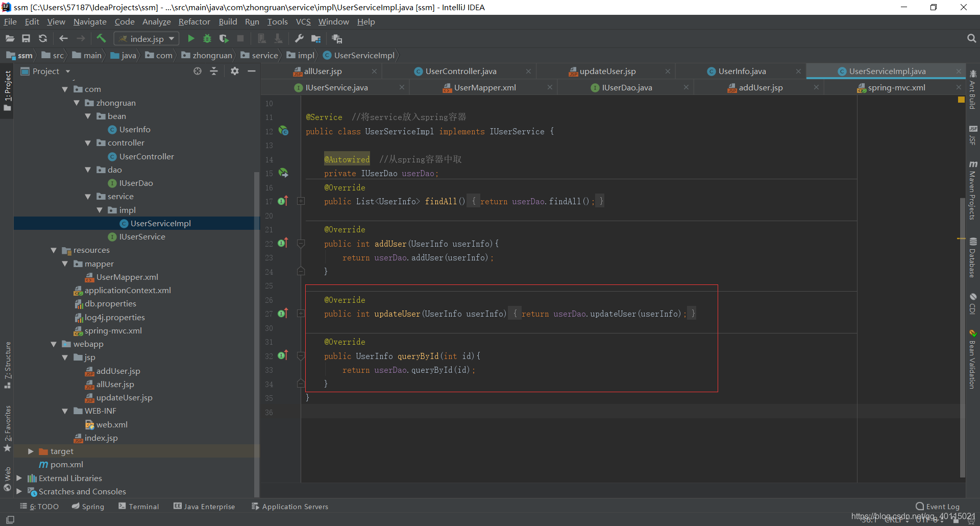
Task: Toggle the Structure tool window
Action: pyautogui.click(x=7, y=365)
